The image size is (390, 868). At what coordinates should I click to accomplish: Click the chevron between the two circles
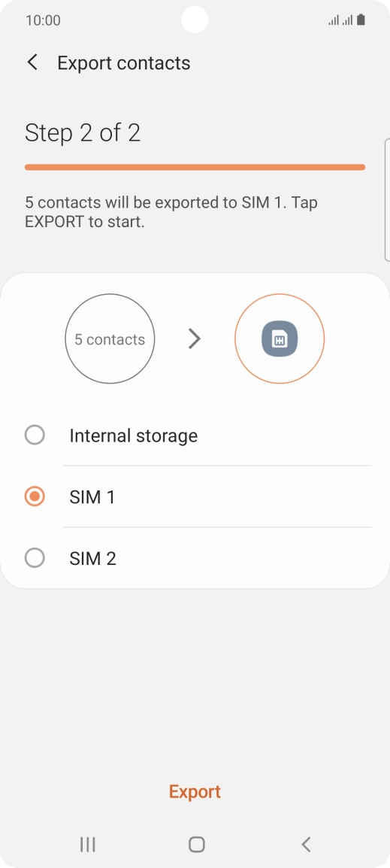[x=194, y=338]
